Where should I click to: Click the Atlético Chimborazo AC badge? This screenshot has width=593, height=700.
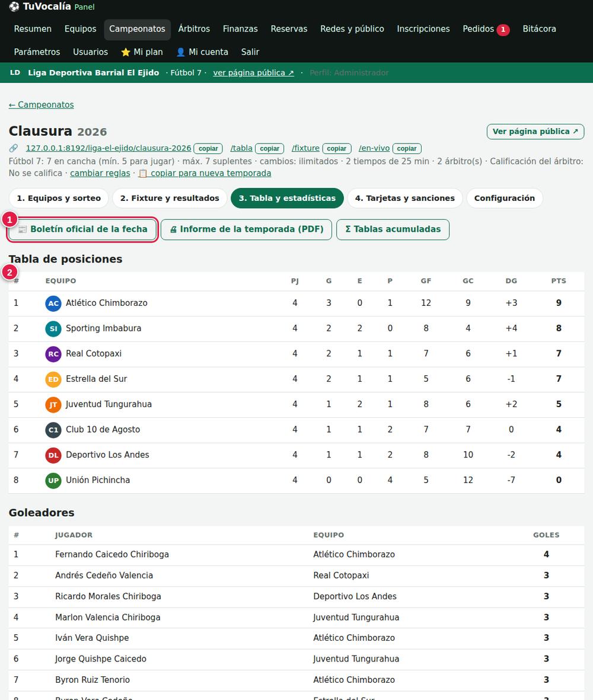click(53, 303)
